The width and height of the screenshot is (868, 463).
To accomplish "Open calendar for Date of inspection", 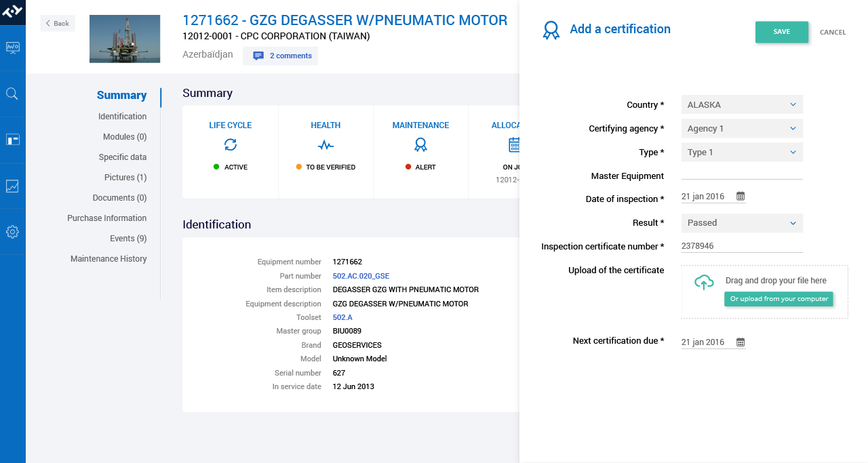I will click(741, 197).
